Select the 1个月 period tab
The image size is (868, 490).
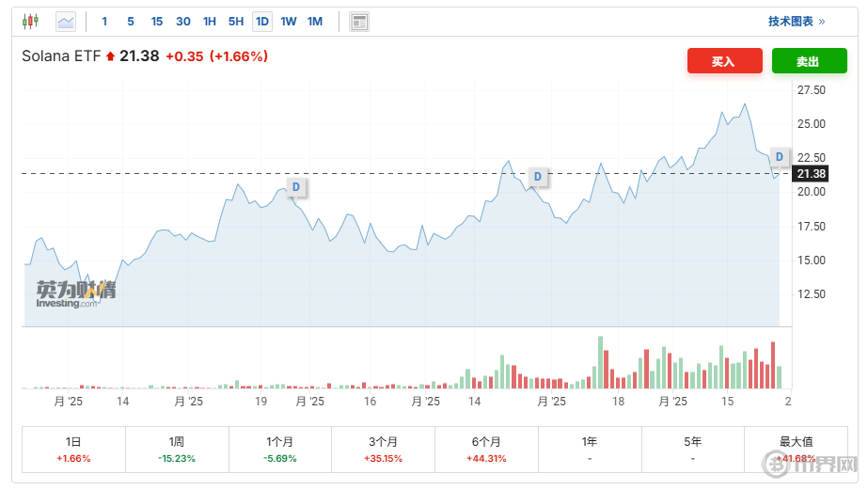tap(280, 448)
